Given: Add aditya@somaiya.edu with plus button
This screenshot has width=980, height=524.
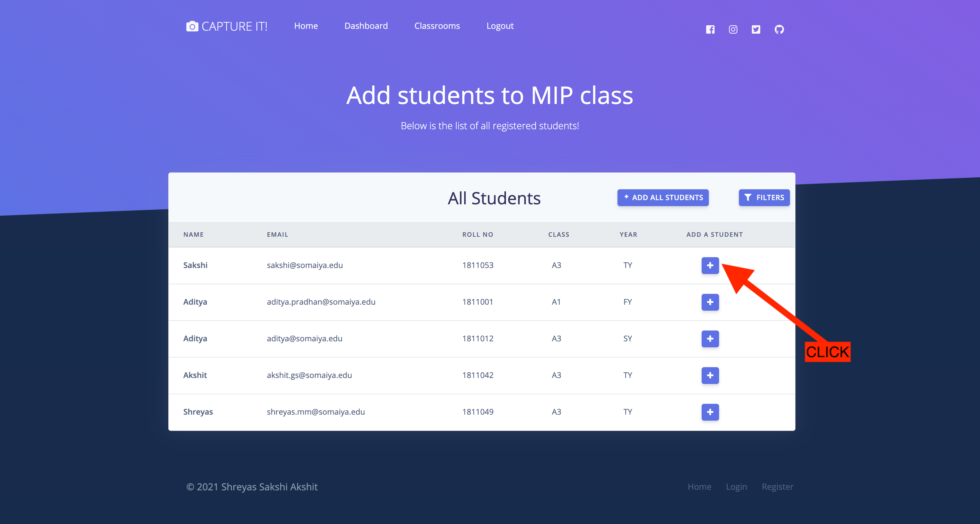Looking at the screenshot, I should point(710,338).
